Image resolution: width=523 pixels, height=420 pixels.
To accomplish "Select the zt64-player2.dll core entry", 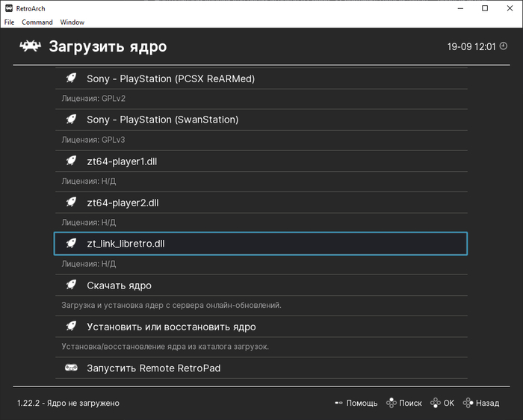I will click(261, 203).
